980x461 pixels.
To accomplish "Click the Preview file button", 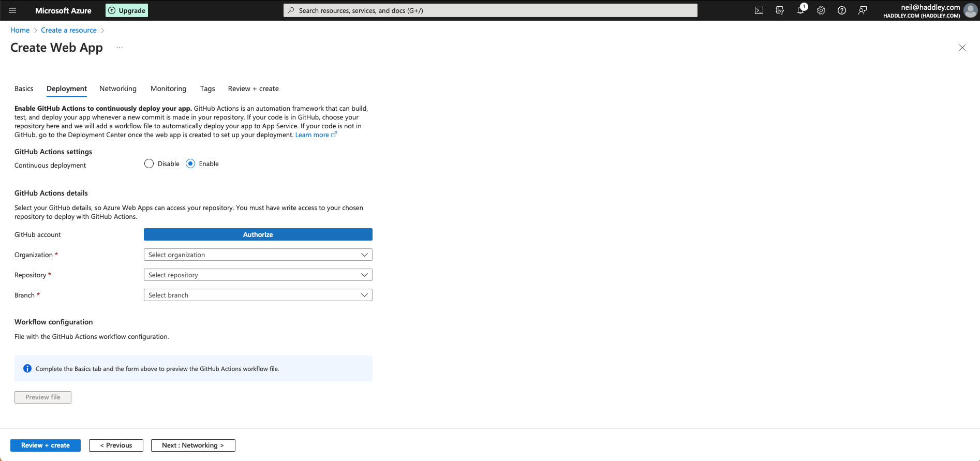I will tap(43, 397).
